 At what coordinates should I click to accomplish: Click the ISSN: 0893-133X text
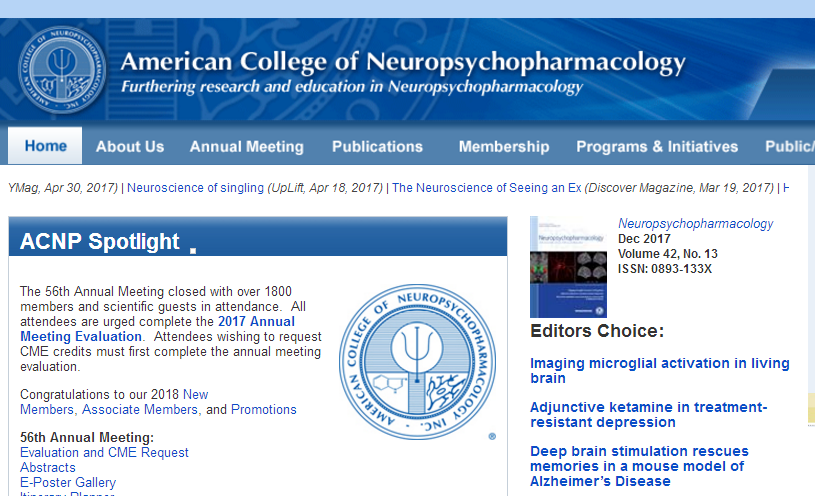(x=664, y=269)
